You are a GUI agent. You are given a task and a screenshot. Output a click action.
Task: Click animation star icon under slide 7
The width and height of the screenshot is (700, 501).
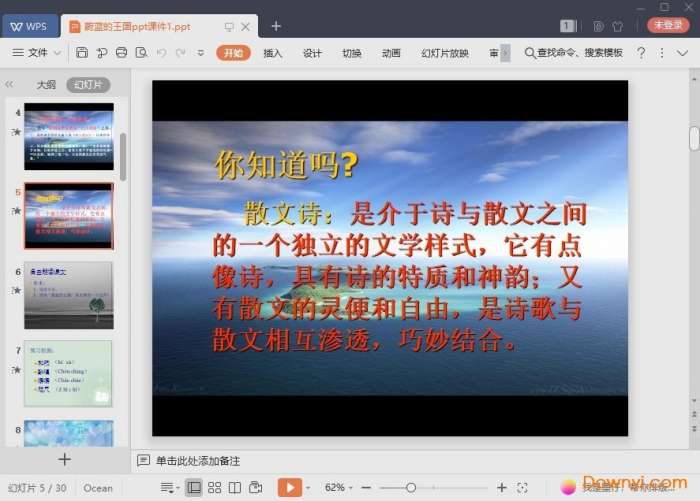tap(17, 370)
